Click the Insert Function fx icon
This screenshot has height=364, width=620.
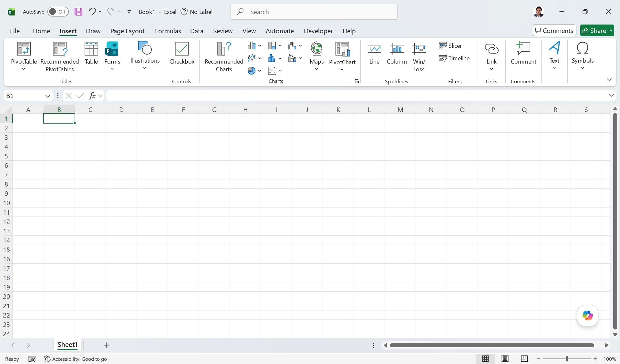click(92, 96)
